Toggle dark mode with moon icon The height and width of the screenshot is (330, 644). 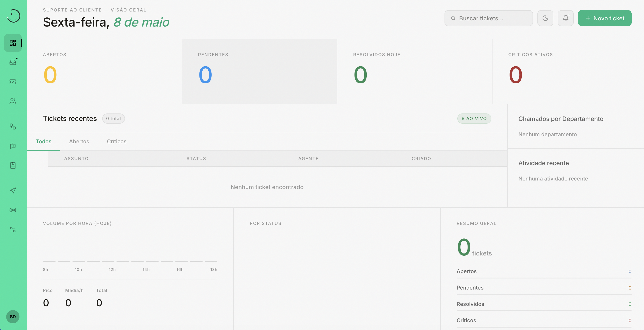point(545,18)
